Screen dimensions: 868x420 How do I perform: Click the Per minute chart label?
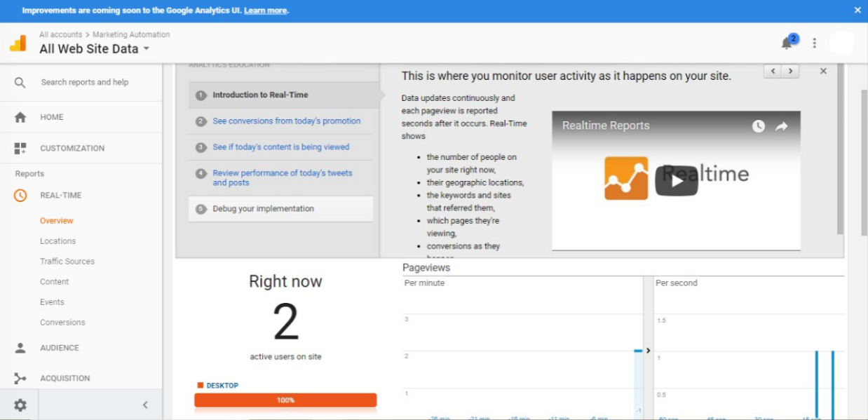pyautogui.click(x=424, y=283)
